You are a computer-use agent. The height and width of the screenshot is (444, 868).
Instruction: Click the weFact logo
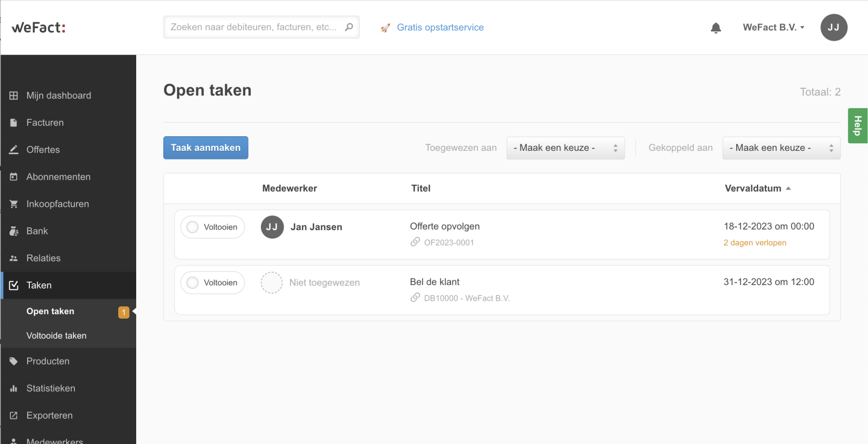(39, 27)
